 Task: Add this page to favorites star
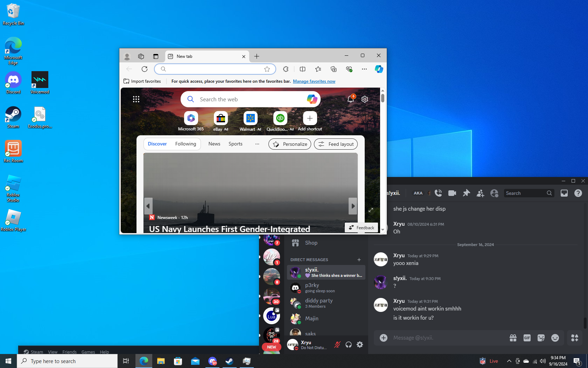[267, 69]
